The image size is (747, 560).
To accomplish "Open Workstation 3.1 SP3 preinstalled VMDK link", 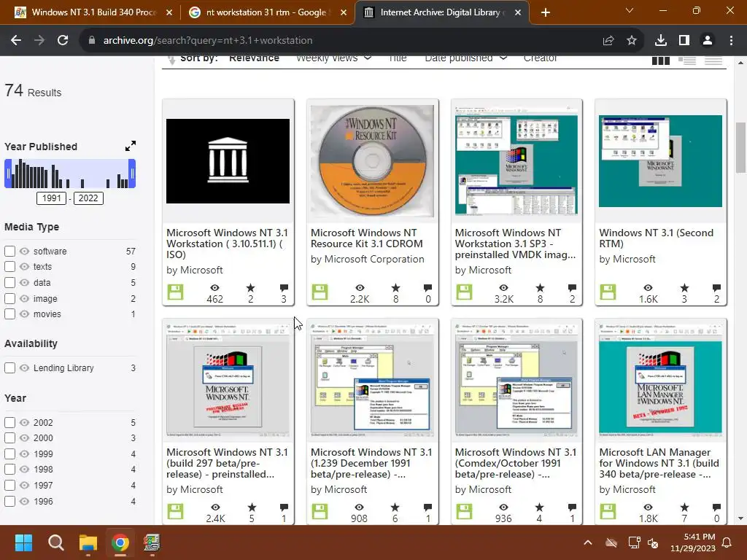I will pyautogui.click(x=515, y=244).
